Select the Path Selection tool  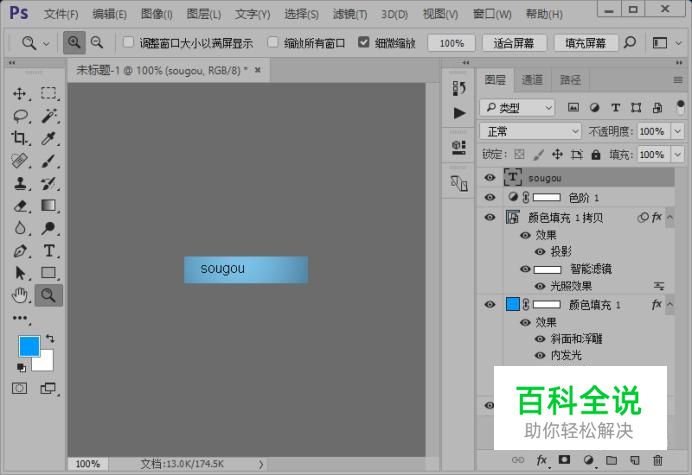tap(20, 273)
